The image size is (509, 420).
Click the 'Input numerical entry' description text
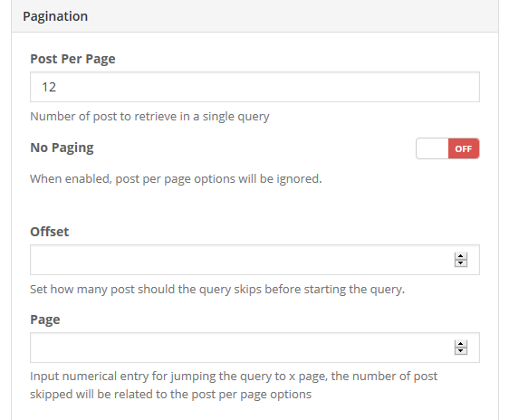coord(234,386)
